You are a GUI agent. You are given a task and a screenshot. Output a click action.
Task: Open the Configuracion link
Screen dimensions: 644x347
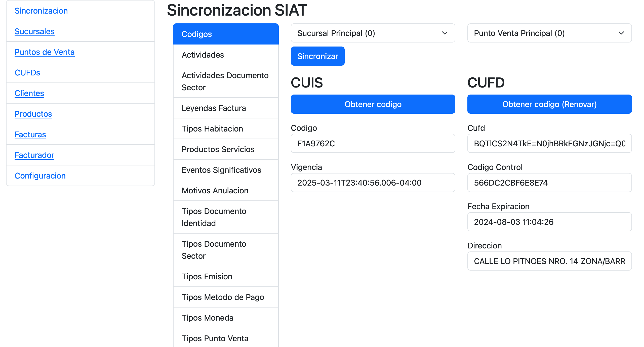[x=40, y=176]
